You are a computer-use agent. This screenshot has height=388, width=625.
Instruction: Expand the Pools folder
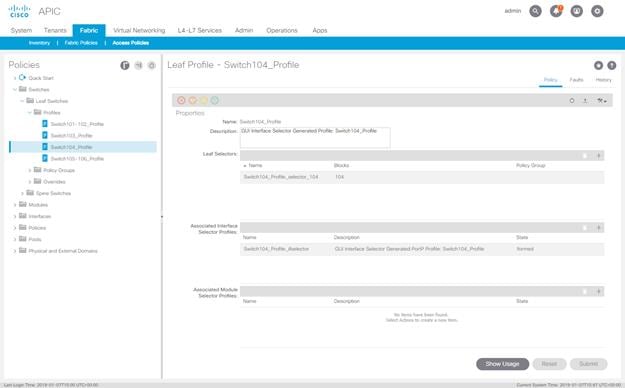(15, 240)
